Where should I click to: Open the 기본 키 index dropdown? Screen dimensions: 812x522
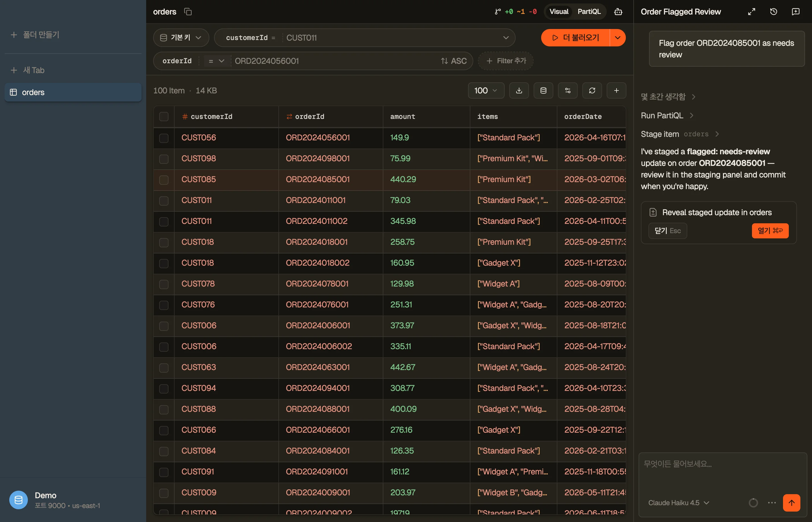point(181,38)
